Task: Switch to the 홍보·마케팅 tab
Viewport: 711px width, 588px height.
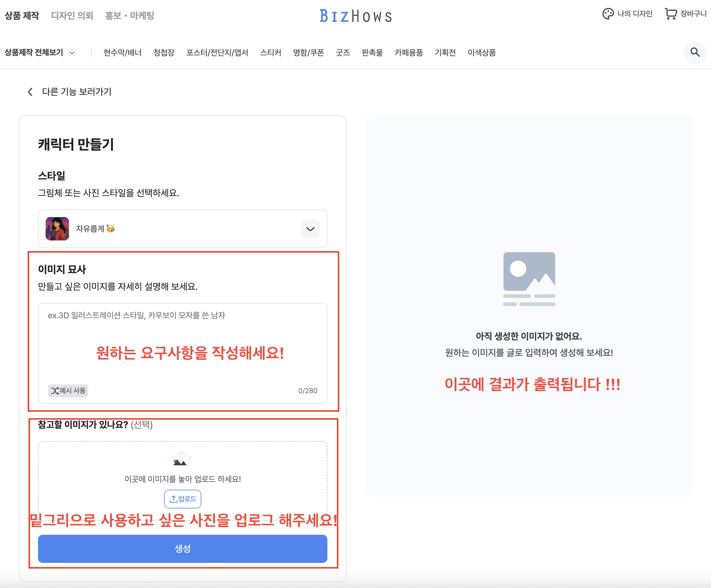Action: pos(129,16)
